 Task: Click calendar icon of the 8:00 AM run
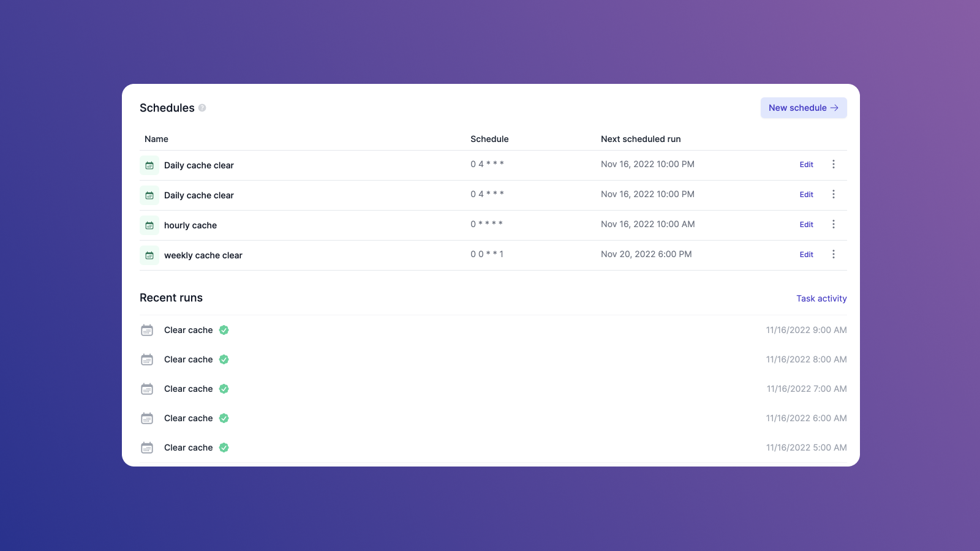click(147, 359)
